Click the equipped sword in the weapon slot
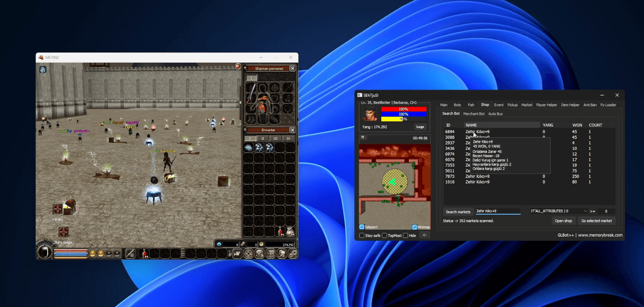The height and width of the screenshot is (307, 644). 251,93
